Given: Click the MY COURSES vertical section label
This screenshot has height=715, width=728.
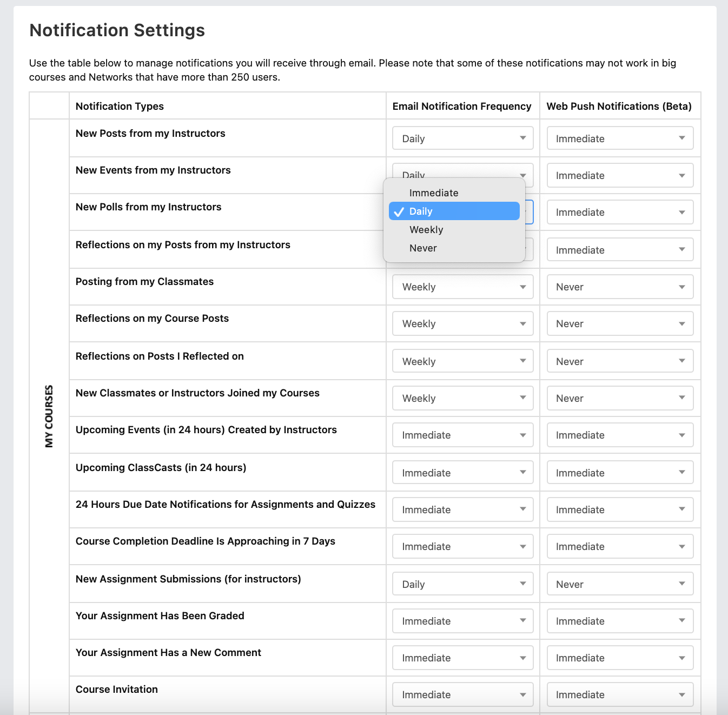Looking at the screenshot, I should coord(49,416).
